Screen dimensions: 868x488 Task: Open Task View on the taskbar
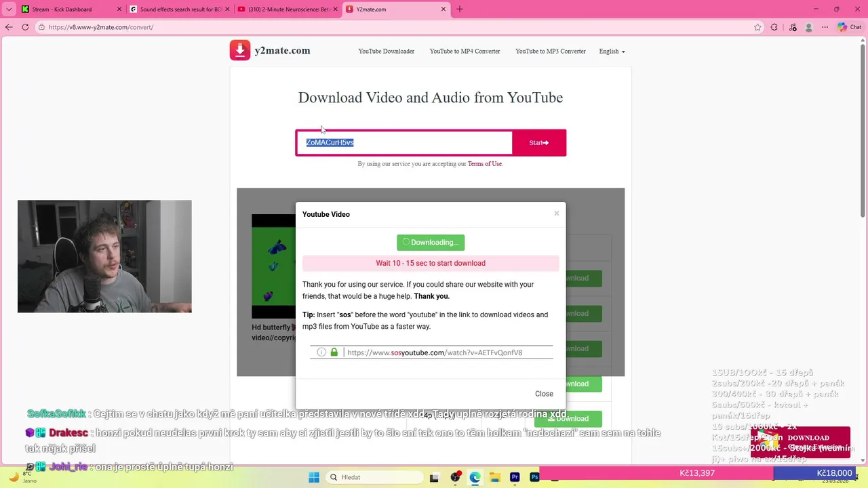pos(435,477)
